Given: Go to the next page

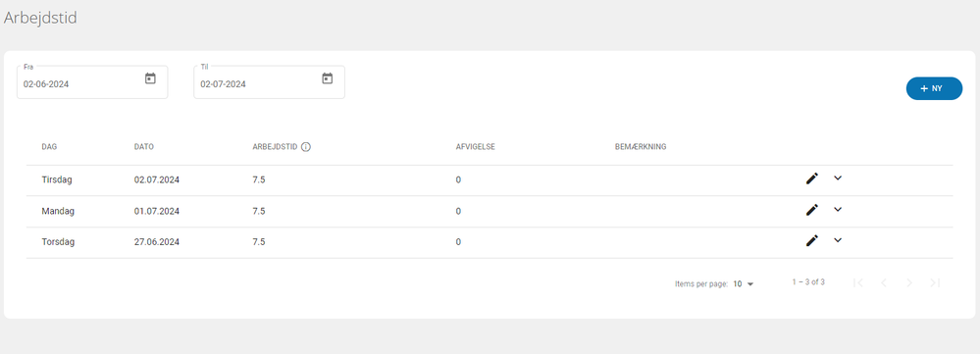Looking at the screenshot, I should click(909, 282).
